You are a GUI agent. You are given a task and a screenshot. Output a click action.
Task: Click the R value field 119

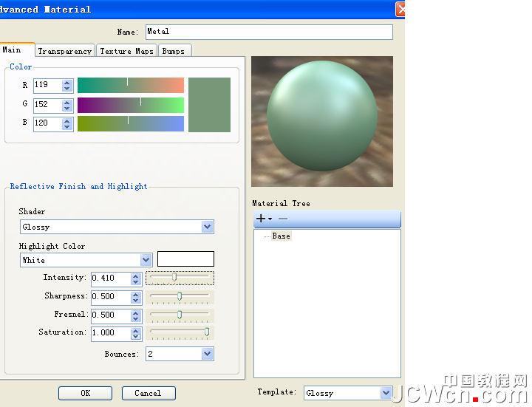(x=48, y=86)
